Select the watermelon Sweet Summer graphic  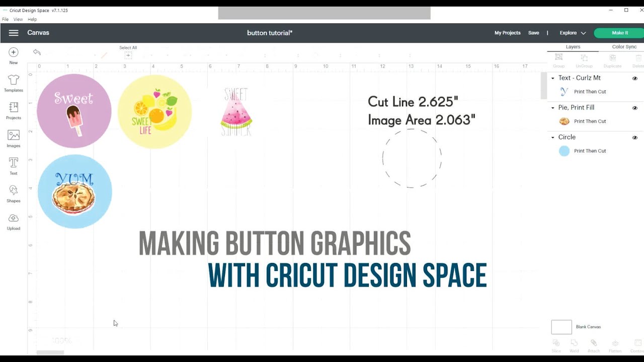(x=236, y=112)
